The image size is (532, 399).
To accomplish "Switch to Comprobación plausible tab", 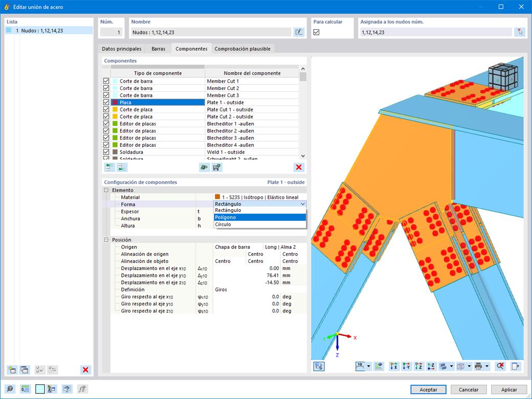I will pos(242,49).
